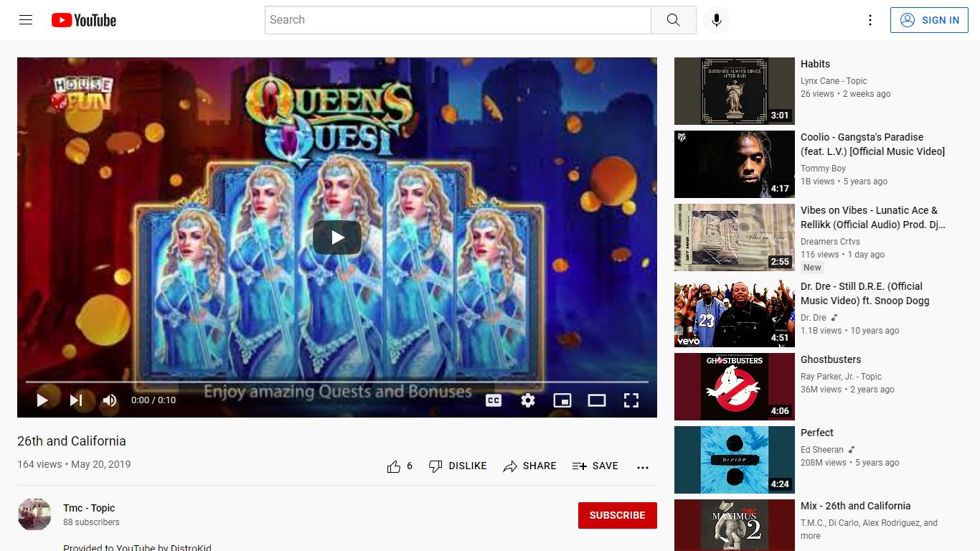This screenshot has height=551, width=980.
Task: Click the search magnifier button
Action: point(673,20)
